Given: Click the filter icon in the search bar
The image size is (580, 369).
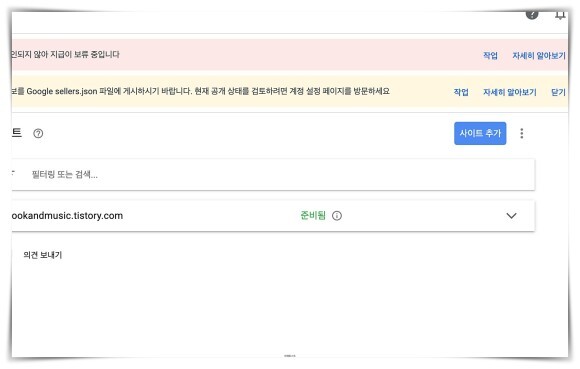Looking at the screenshot, I should [x=13, y=173].
